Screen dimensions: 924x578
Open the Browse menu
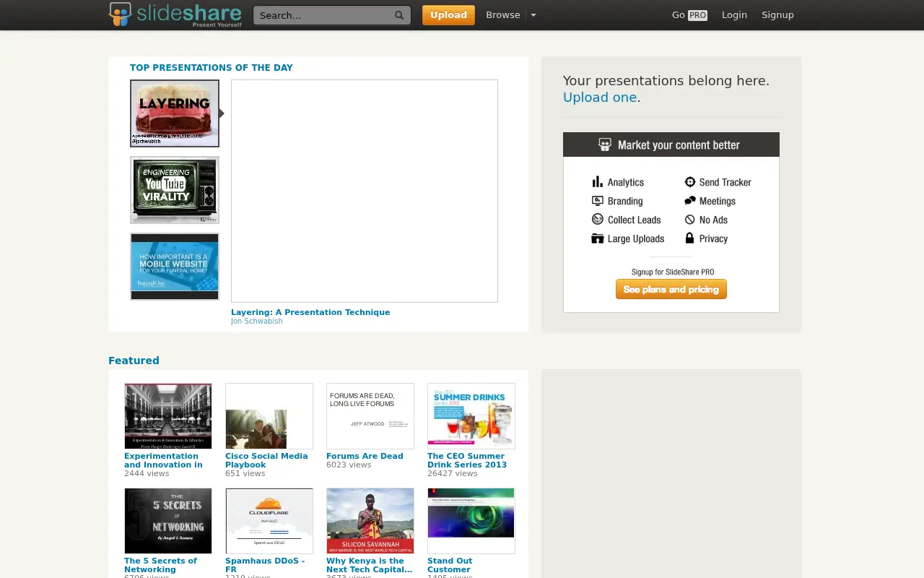point(502,15)
